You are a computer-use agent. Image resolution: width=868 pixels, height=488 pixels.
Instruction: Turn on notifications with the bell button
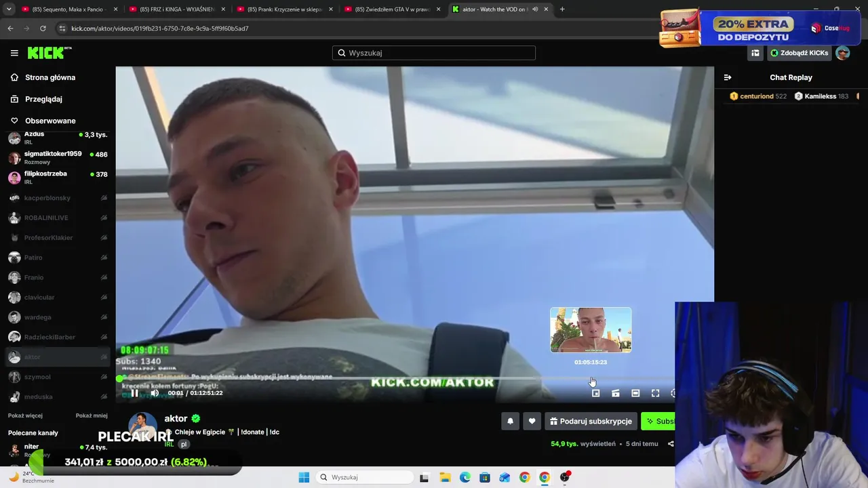[x=511, y=422]
